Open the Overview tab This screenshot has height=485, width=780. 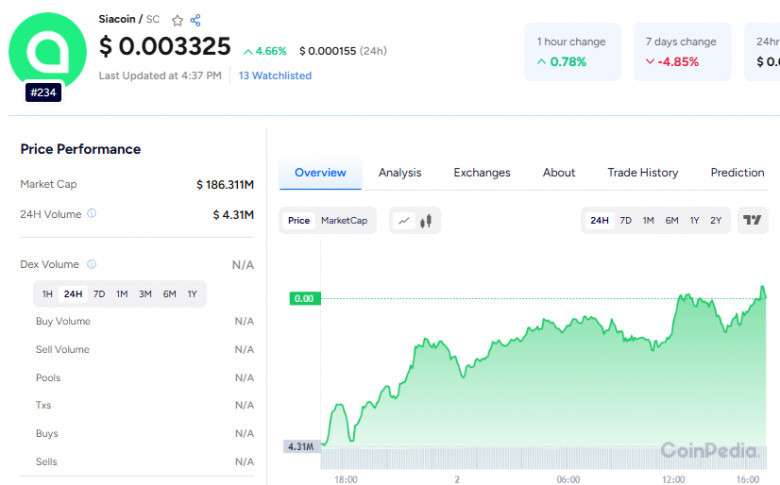(x=320, y=173)
